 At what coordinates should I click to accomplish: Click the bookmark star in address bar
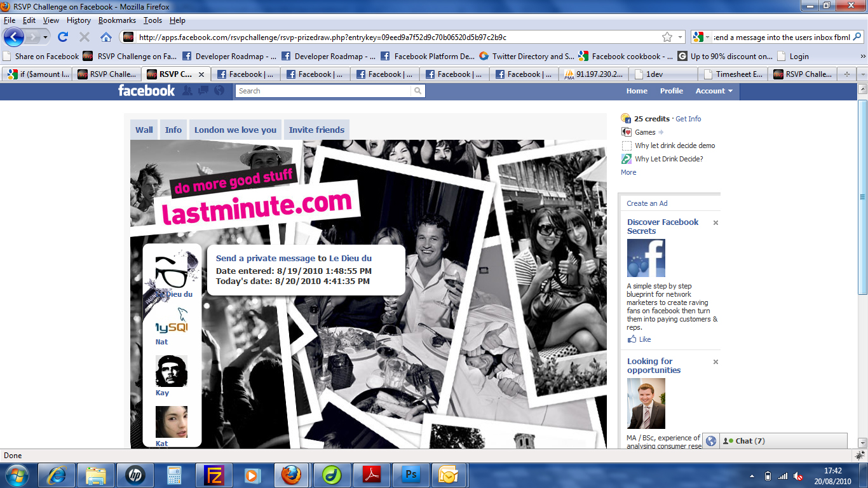(x=667, y=37)
